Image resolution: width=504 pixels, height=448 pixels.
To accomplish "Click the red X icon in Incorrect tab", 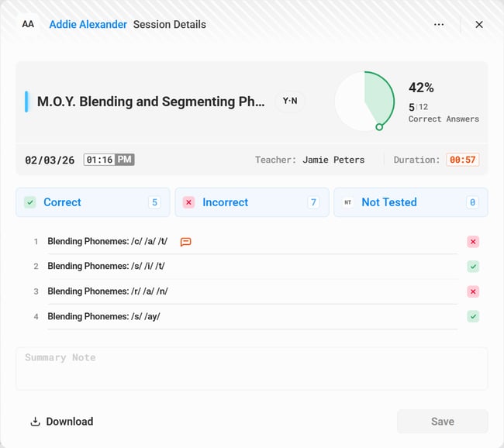I will click(188, 202).
